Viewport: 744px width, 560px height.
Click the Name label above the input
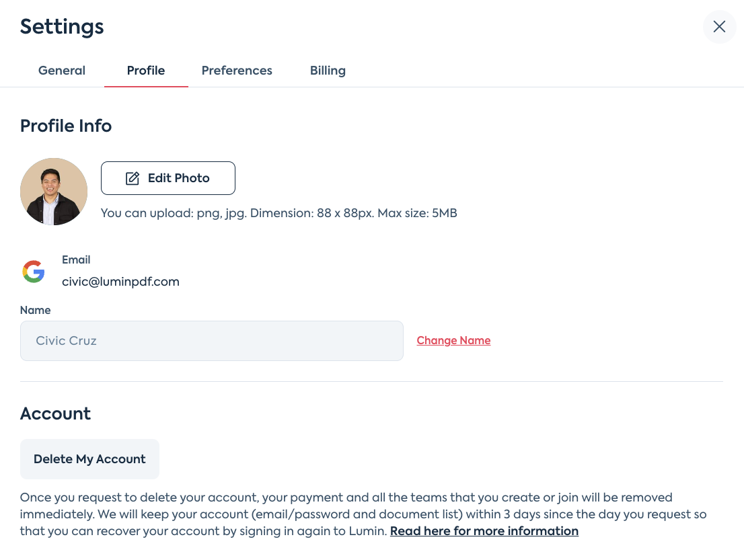click(35, 310)
